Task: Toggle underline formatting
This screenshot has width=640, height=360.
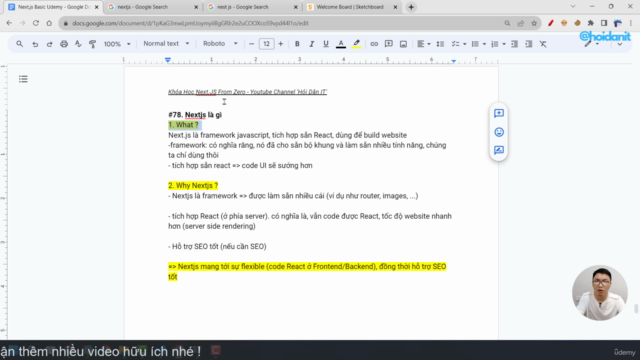Action: [x=326, y=44]
